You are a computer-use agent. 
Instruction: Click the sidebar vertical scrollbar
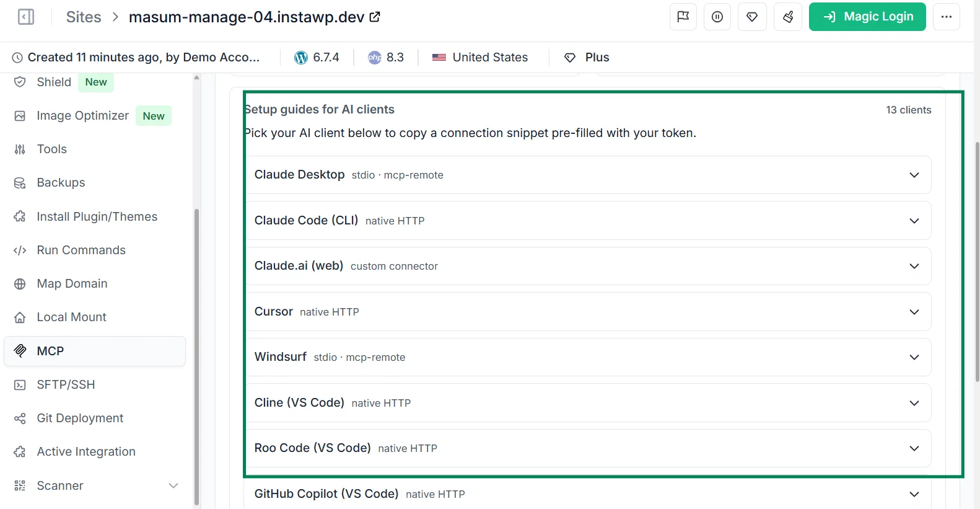(x=196, y=356)
